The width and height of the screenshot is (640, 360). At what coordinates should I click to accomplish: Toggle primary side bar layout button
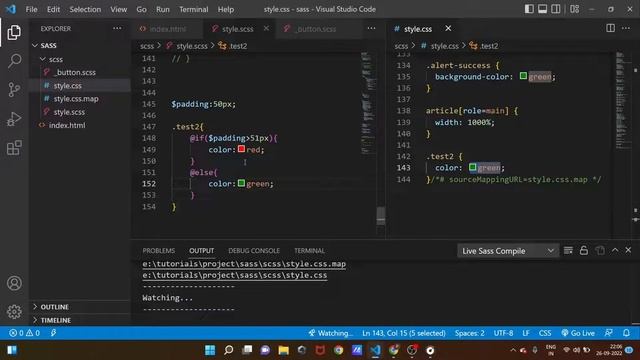529,9
